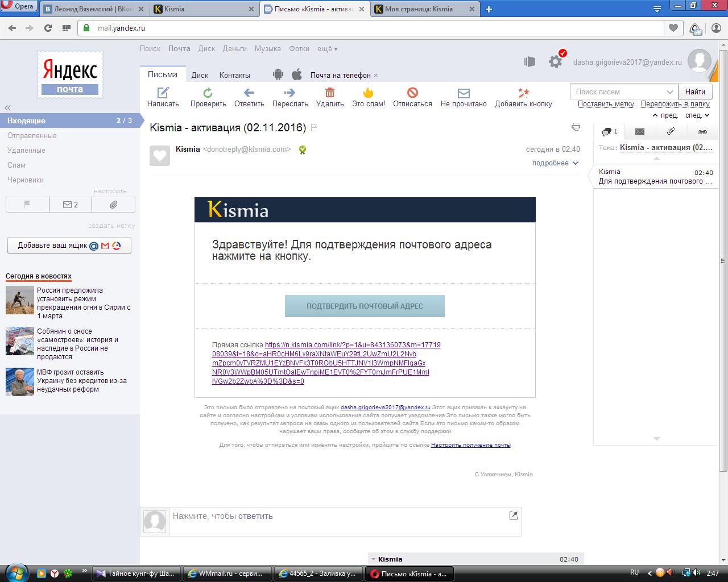This screenshot has width=728, height=582.
Task: Select the links tab in right panel
Action: 702,132
